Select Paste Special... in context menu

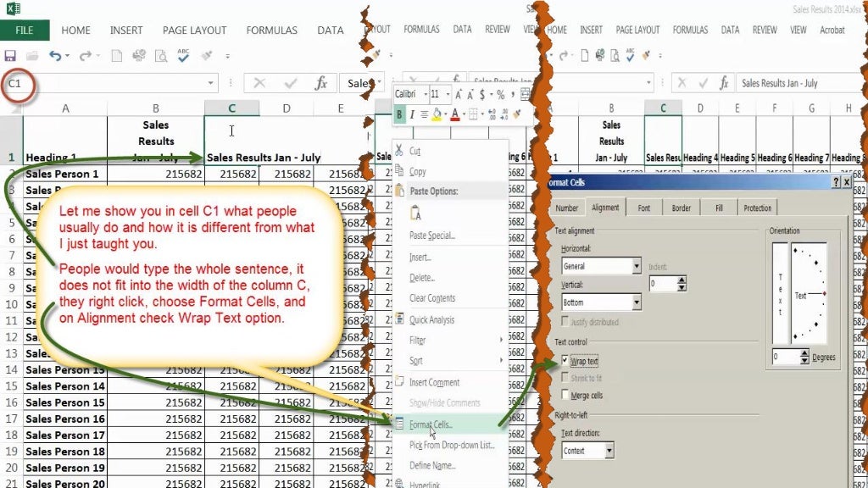[431, 236]
